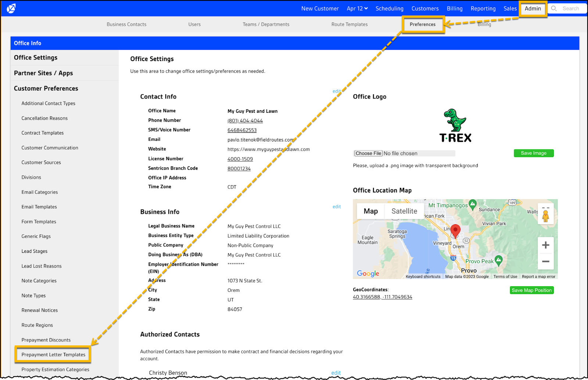This screenshot has height=380, width=588.
Task: Zoom in on the office map
Action: [x=545, y=245]
